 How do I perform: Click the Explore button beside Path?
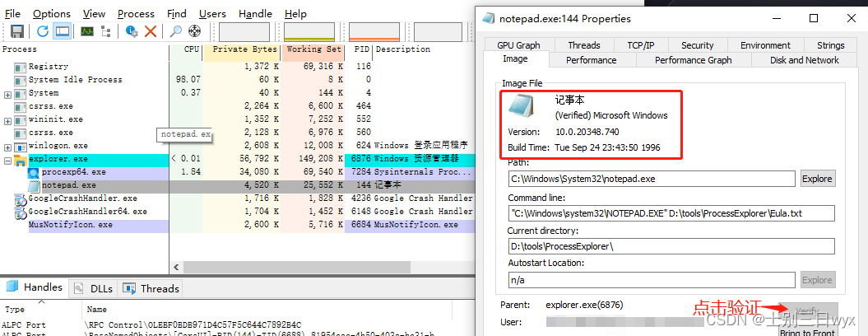click(x=817, y=179)
